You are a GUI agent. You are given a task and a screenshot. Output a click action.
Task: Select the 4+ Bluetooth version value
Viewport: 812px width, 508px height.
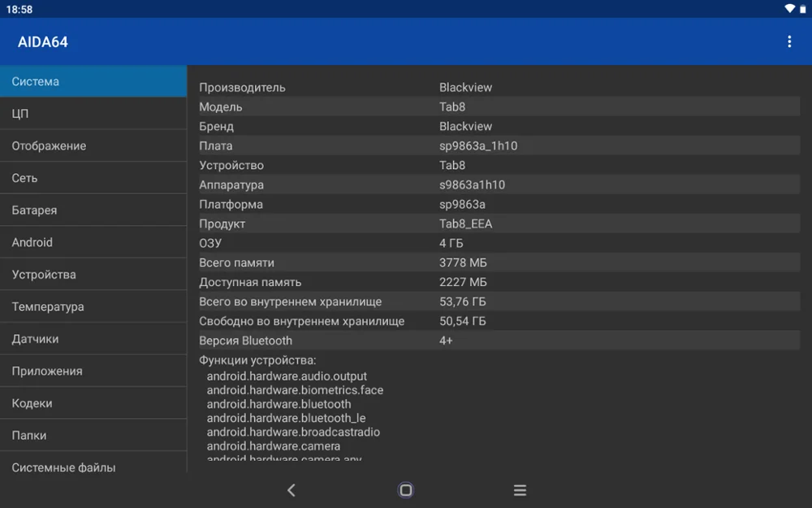[446, 341]
